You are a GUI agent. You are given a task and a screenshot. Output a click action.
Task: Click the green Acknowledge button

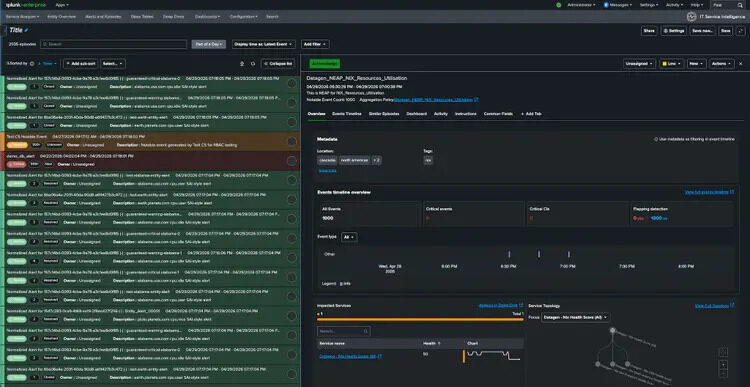[324, 64]
